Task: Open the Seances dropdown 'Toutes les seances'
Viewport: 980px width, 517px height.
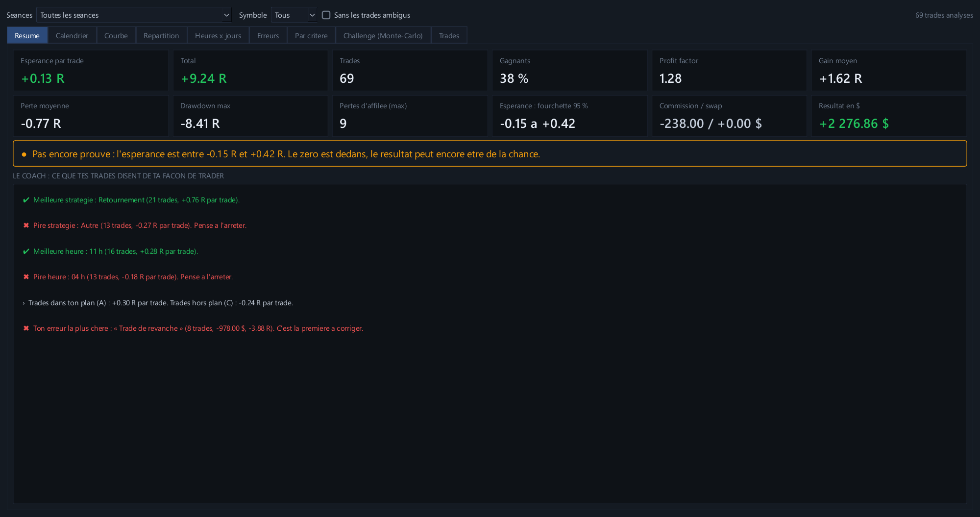Action: [134, 15]
